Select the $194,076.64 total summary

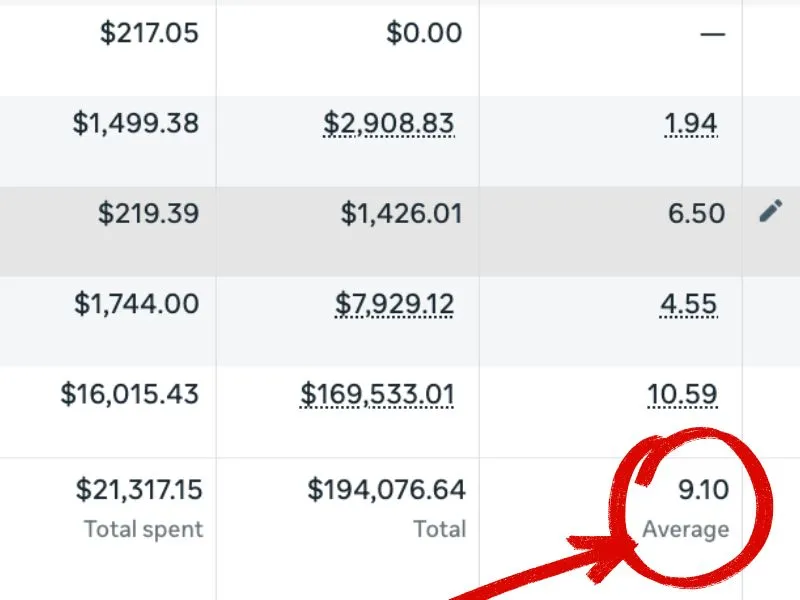coord(386,490)
